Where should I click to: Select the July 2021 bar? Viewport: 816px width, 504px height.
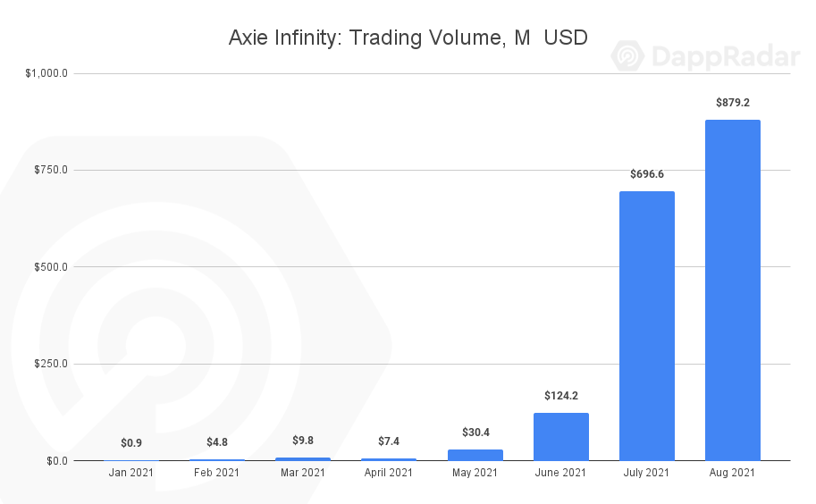coord(646,325)
